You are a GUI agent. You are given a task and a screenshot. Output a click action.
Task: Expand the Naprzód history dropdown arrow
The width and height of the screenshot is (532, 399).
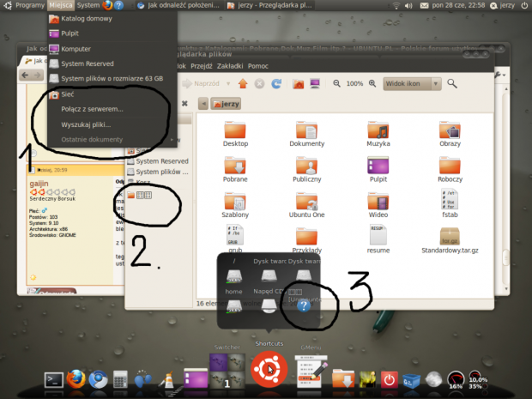[x=228, y=83]
